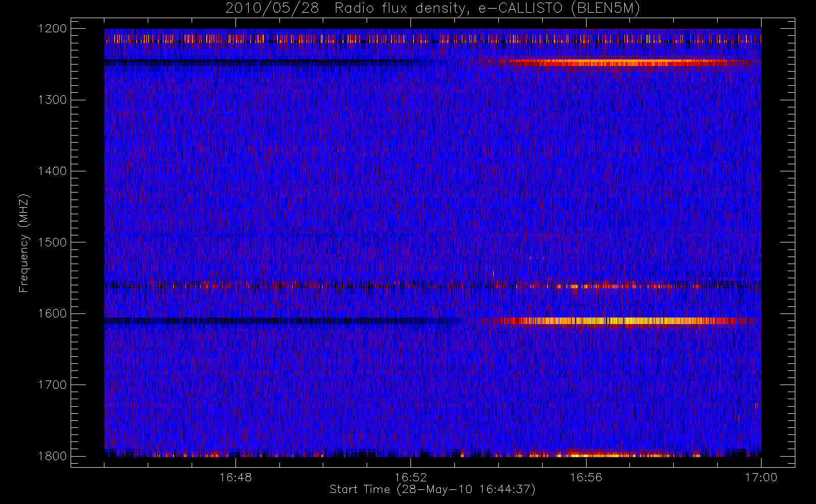
Task: Click the 16:56 time tick label
Action: [x=586, y=477]
